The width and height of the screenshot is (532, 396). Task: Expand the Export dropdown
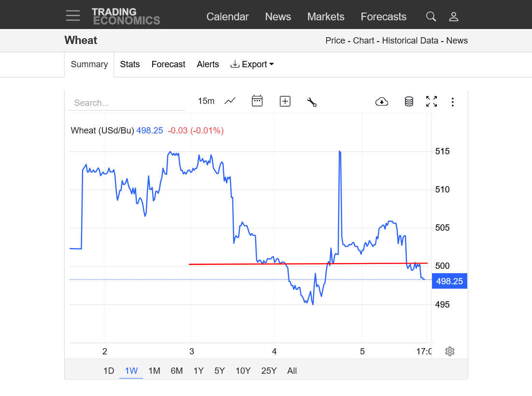pyautogui.click(x=252, y=64)
